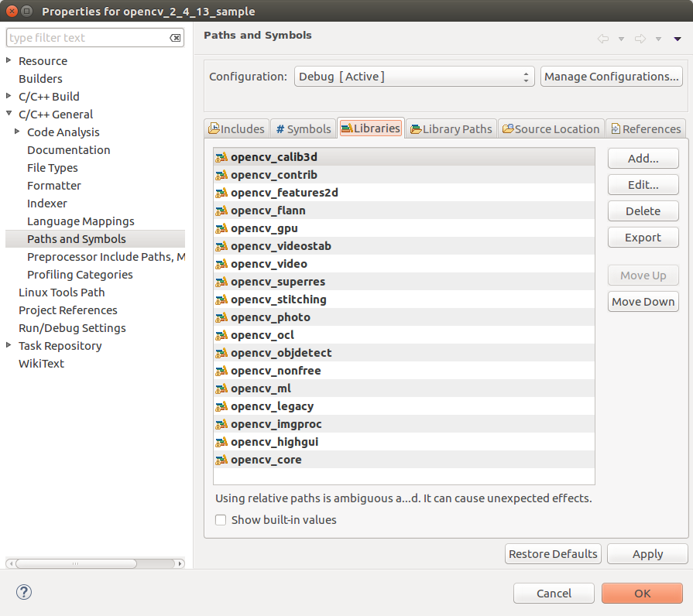Select WikiText in the sidebar

pyautogui.click(x=41, y=364)
